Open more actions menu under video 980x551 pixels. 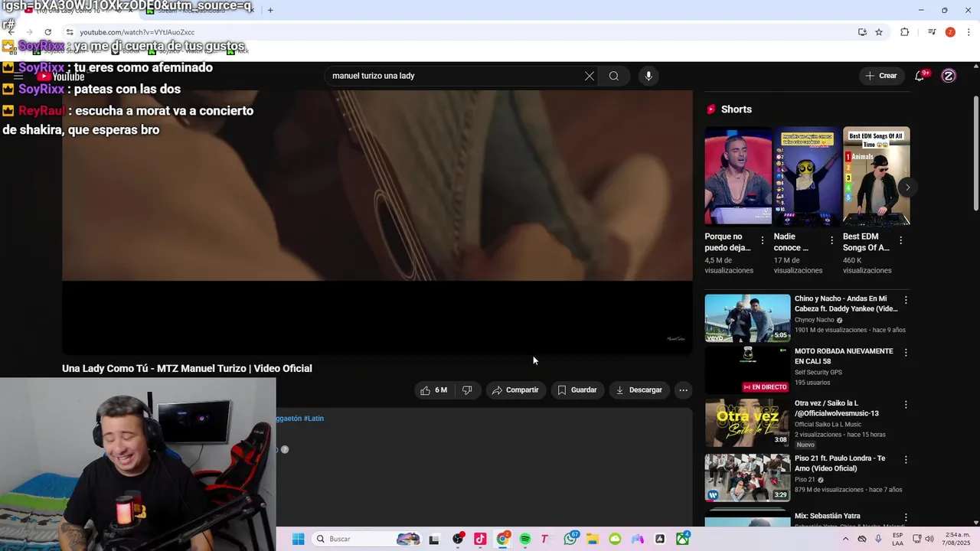click(x=683, y=390)
